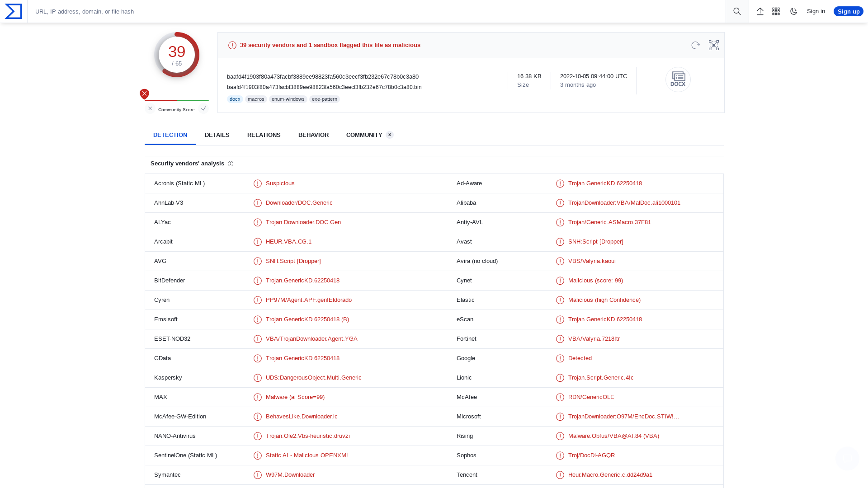Open the VT tools grid icon

point(776,11)
